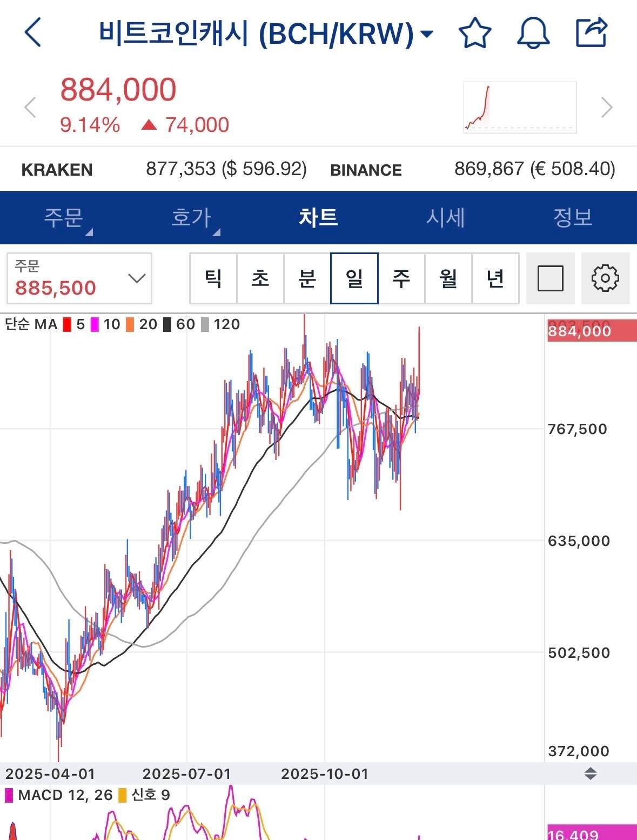Tap the fullscreen square chart icon
Image resolution: width=637 pixels, height=840 pixels.
551,278
